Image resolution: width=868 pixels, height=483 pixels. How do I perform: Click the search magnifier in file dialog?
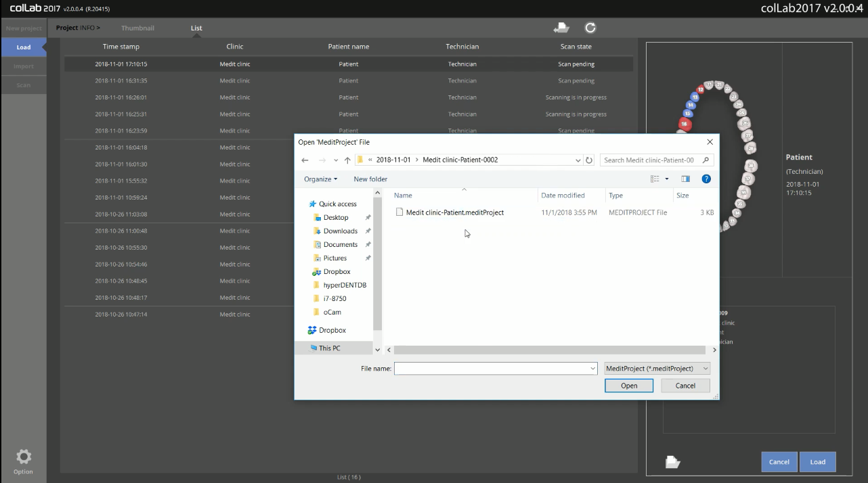tap(706, 160)
